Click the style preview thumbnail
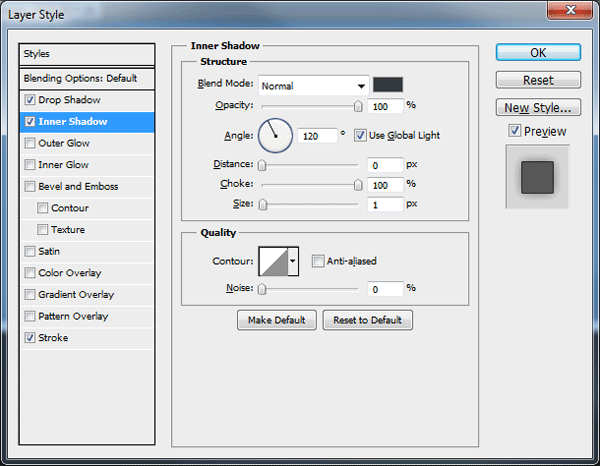Image resolution: width=600 pixels, height=466 pixels. pyautogui.click(x=537, y=177)
